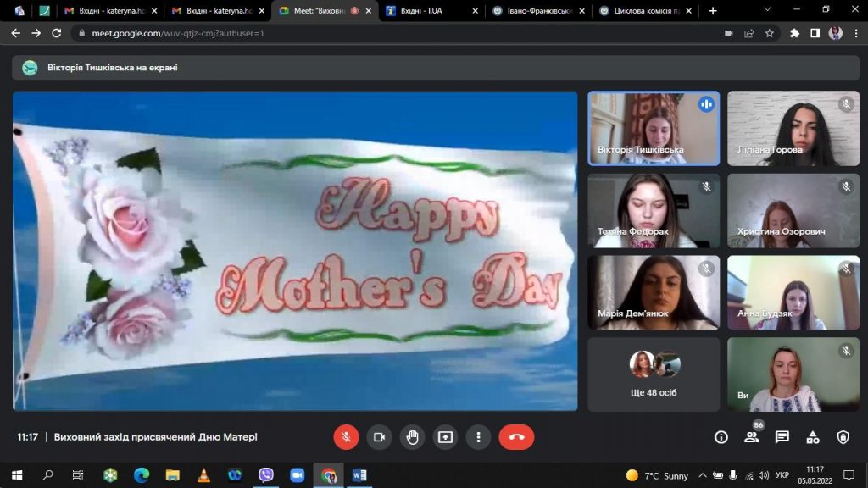
Task: Select Вікторія Тишківська video tile
Action: pos(654,128)
